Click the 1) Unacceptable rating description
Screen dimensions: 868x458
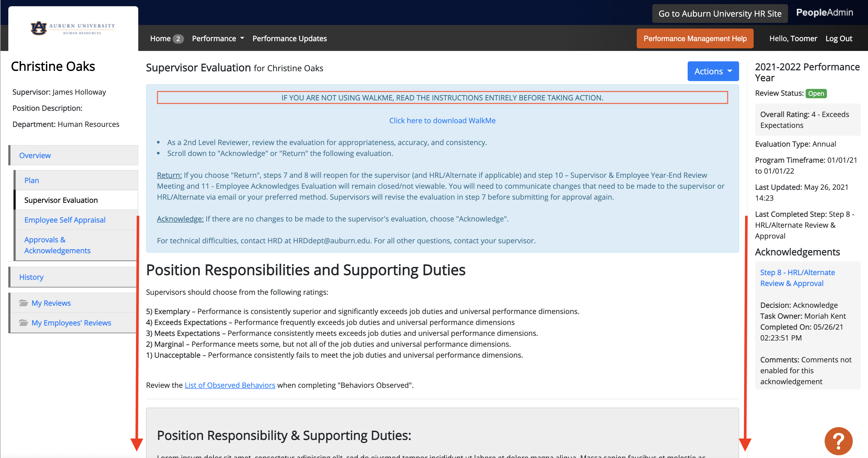pos(334,355)
